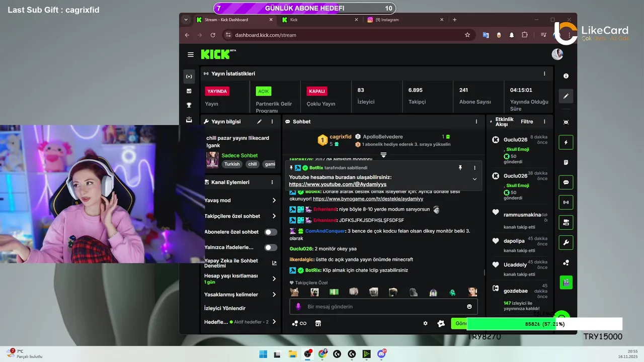This screenshot has width=644, height=362.
Task: Expand Yasaklanmış kelimeler setting
Action: 274,294
